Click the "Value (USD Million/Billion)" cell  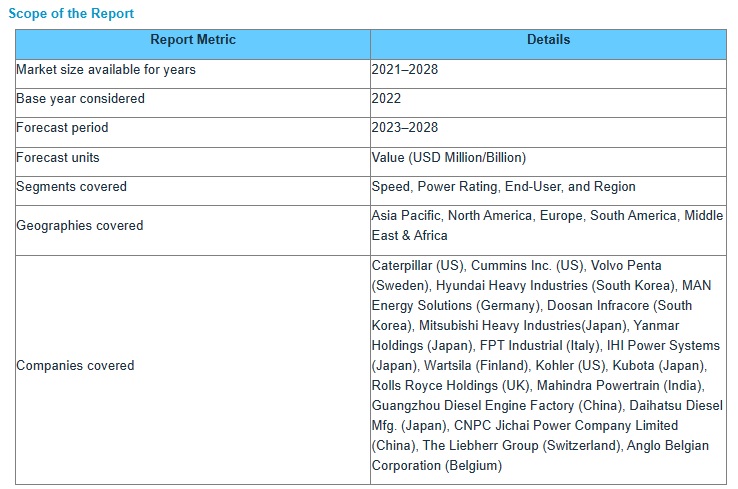(x=449, y=158)
